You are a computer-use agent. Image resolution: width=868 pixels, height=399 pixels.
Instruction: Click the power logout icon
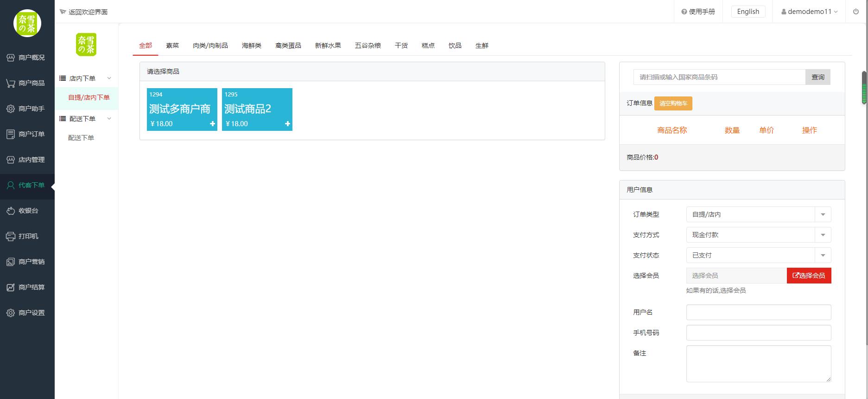click(x=856, y=12)
